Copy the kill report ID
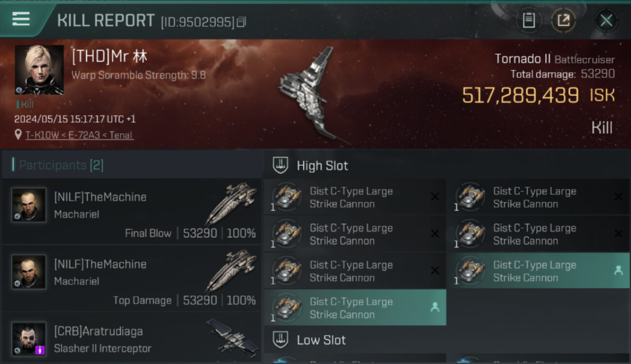This screenshot has height=364, width=631. 241,22
